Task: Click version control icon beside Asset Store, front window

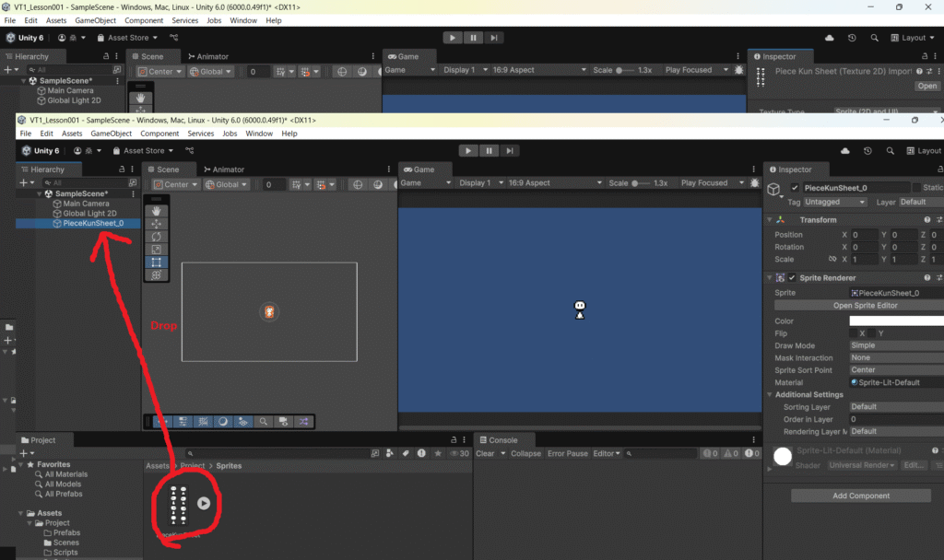Action: click(x=190, y=150)
